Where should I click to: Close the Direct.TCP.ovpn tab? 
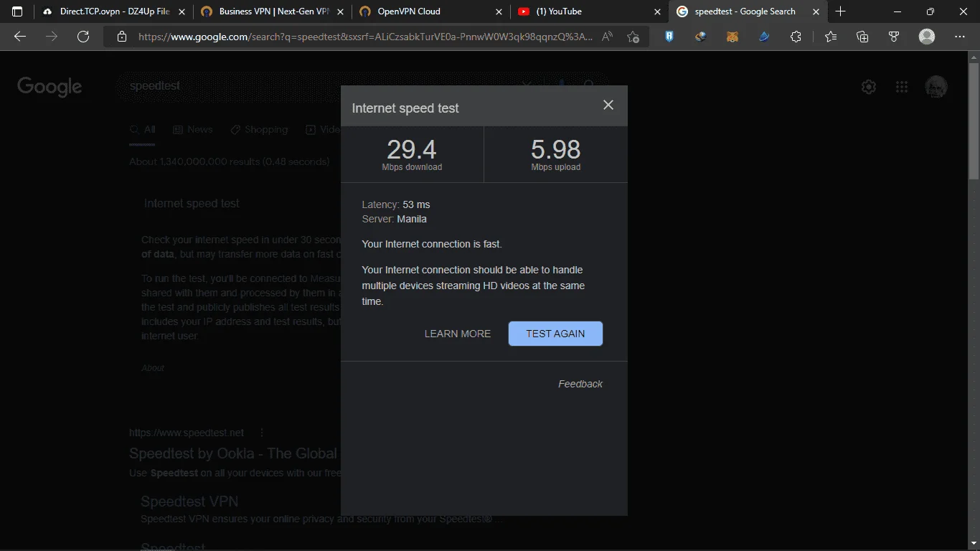pyautogui.click(x=182, y=11)
